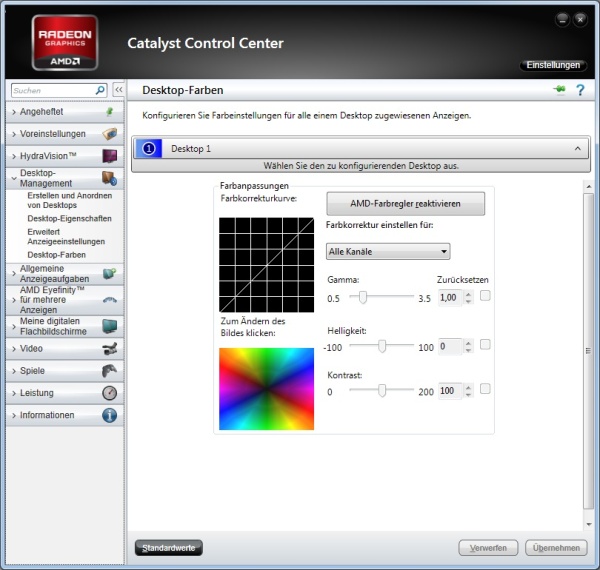
Task: Minimize the Catalyst Control Center window
Action: (562, 20)
